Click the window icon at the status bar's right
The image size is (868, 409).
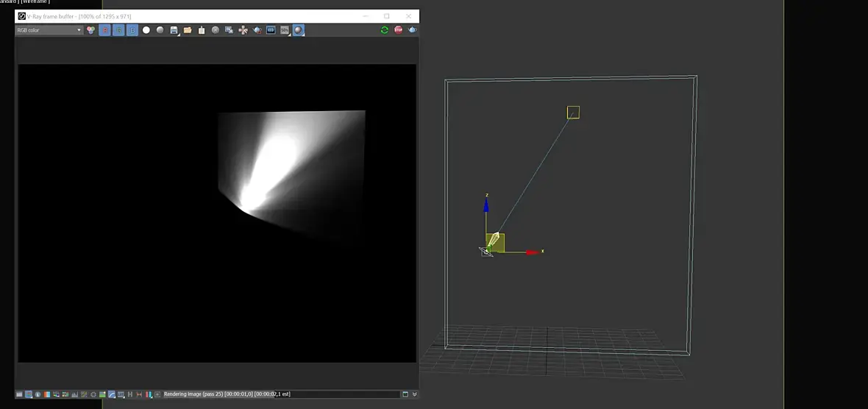[405, 394]
